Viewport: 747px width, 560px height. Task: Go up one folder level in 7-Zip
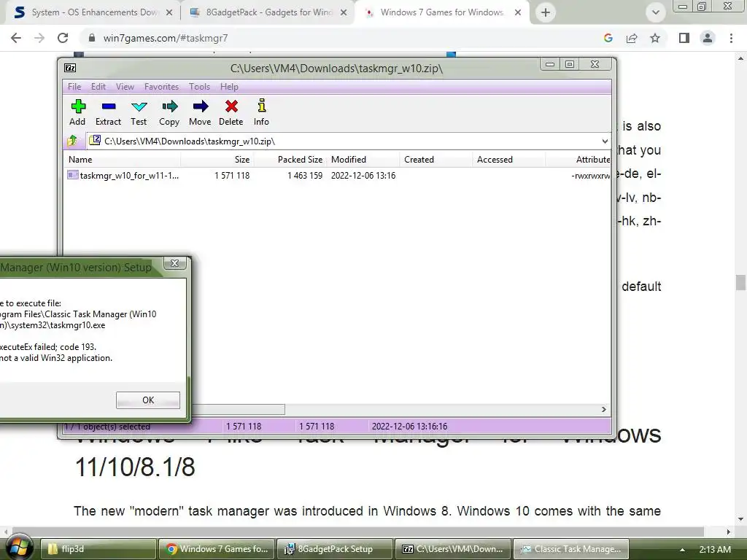coord(72,141)
